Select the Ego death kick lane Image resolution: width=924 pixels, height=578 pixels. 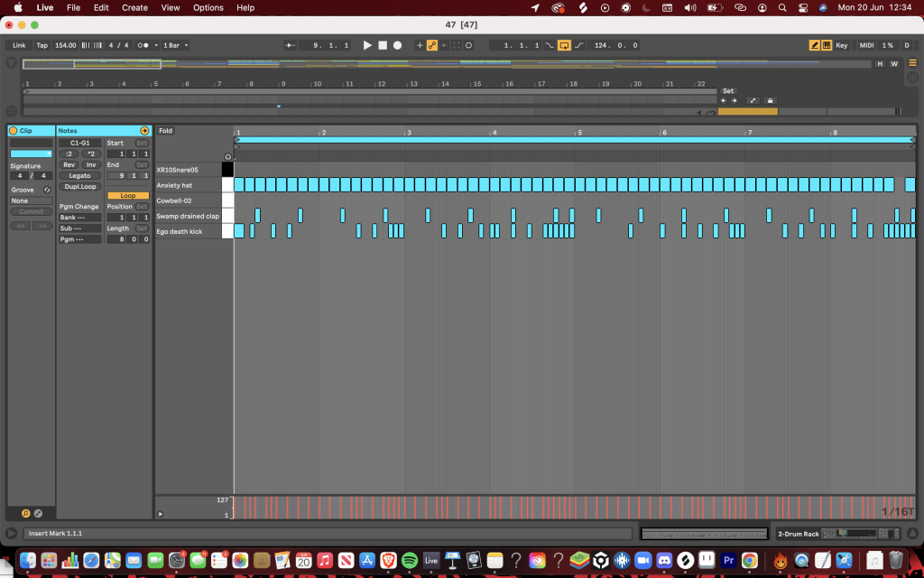(x=189, y=232)
